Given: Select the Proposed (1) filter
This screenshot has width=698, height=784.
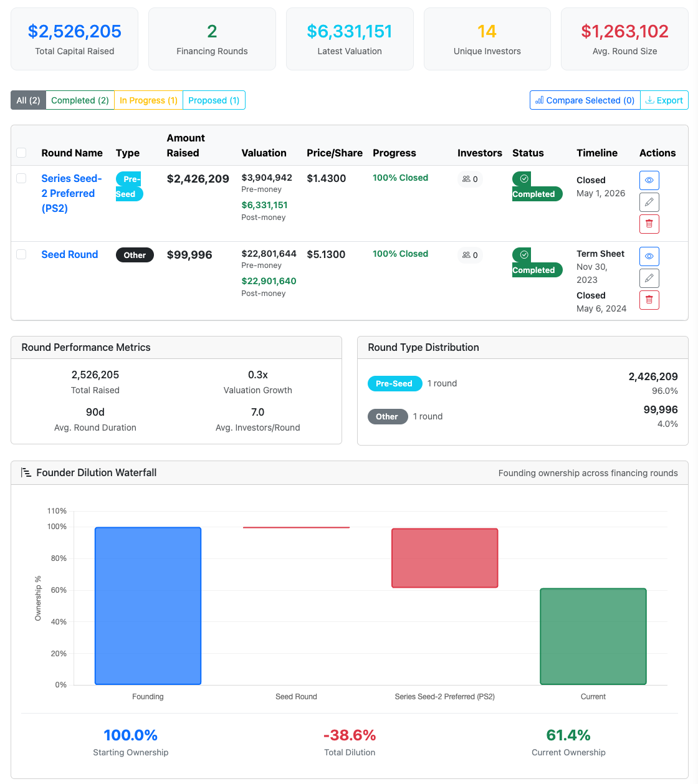Looking at the screenshot, I should 214,100.
